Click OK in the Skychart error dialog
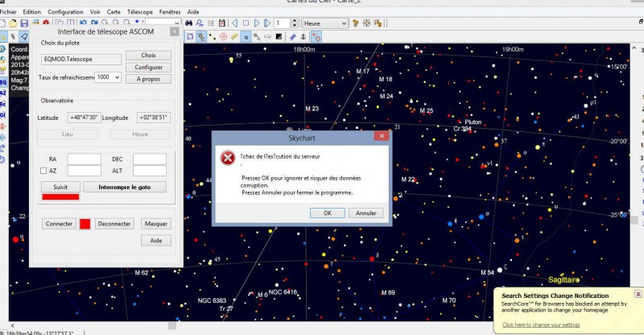 click(328, 213)
